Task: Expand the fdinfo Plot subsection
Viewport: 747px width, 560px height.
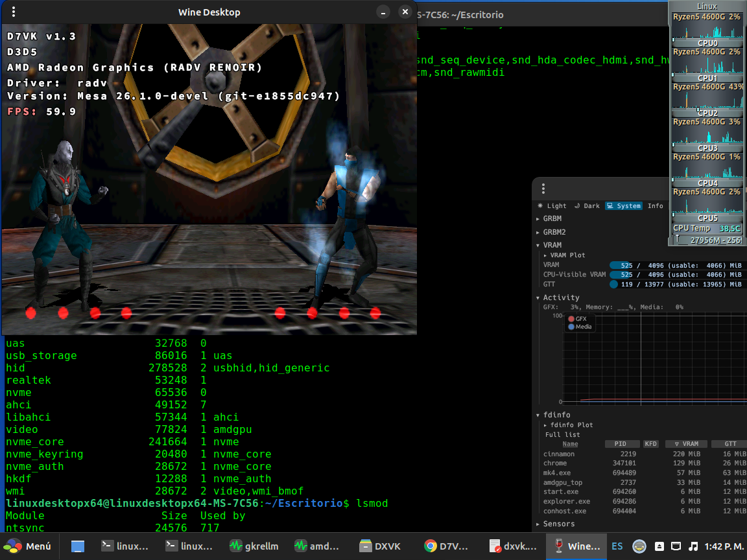Action: coord(568,425)
